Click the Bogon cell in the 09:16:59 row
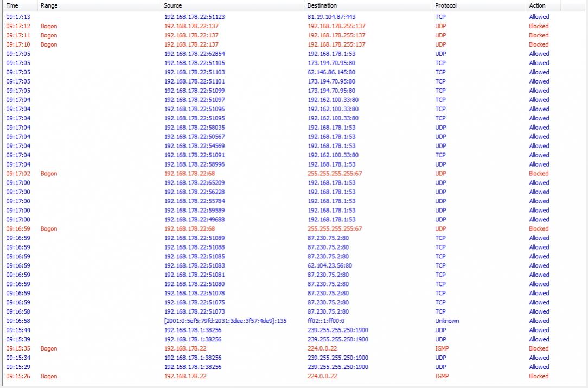 [x=49, y=229]
